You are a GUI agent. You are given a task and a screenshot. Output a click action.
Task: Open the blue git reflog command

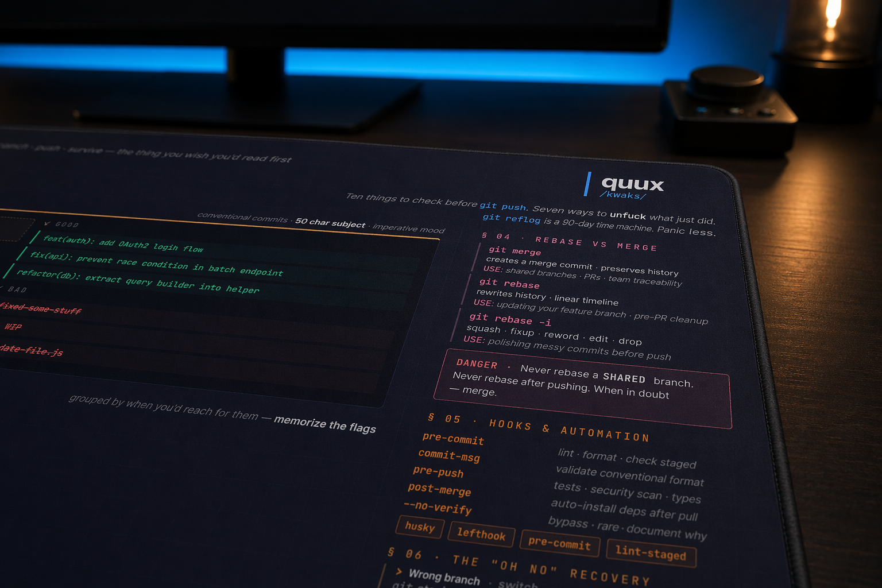pyautogui.click(x=511, y=218)
